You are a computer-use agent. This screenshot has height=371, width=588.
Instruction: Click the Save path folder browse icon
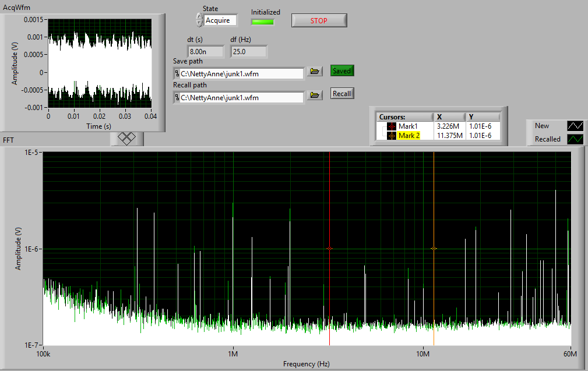click(315, 72)
